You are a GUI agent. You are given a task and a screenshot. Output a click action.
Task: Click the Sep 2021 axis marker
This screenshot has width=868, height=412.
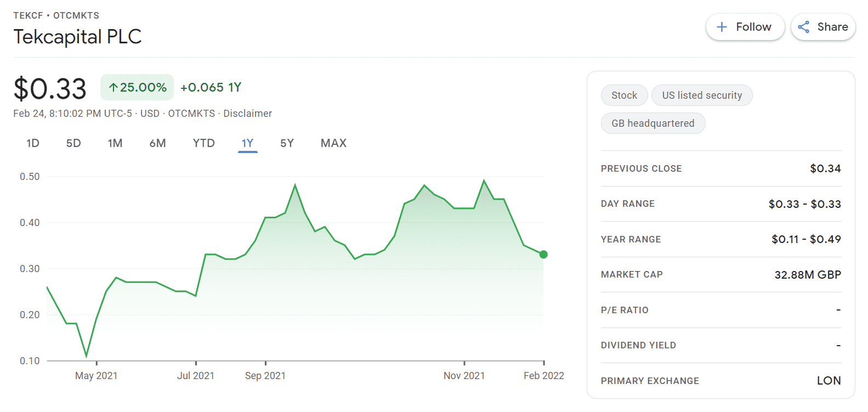click(x=265, y=376)
